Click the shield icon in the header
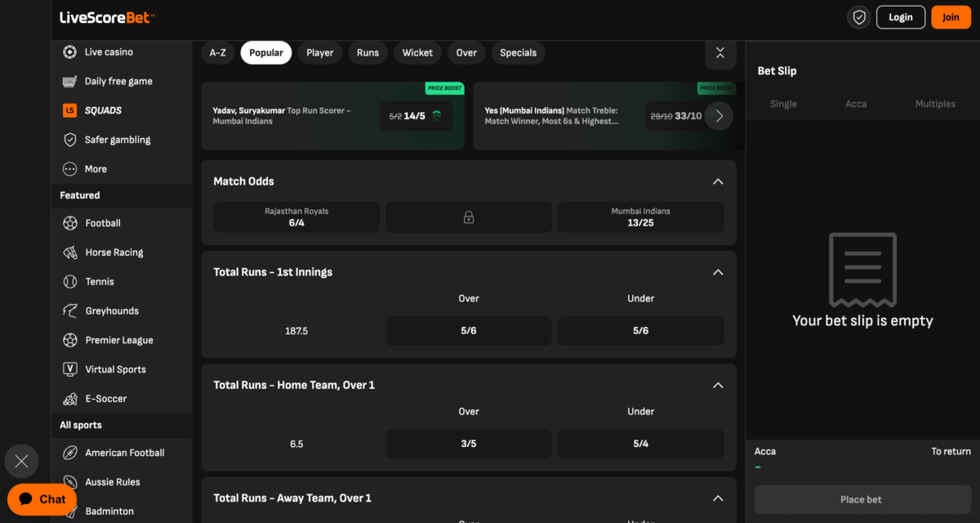Viewport: 980px width, 523px height. pyautogui.click(x=859, y=17)
